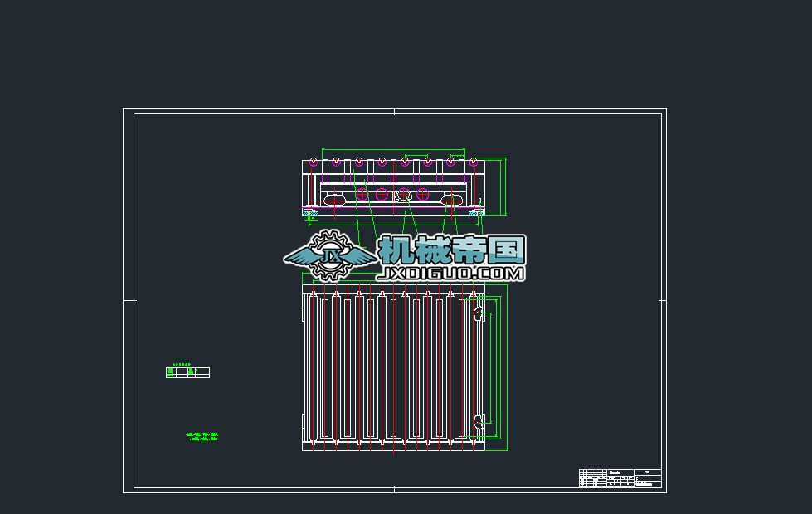Image resolution: width=812 pixels, height=514 pixels.
Task: Click the header row of the green parts table
Action: point(187,367)
